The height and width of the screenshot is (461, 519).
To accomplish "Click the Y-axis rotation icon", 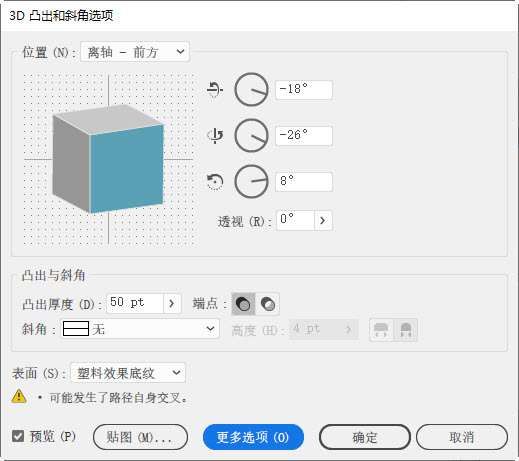I will coord(215,136).
